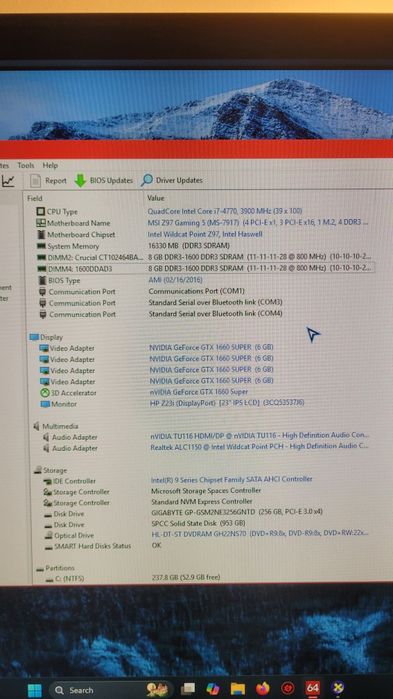Click the Driver Updates magnifier icon
Screen dimensions: 393x699
point(147,181)
